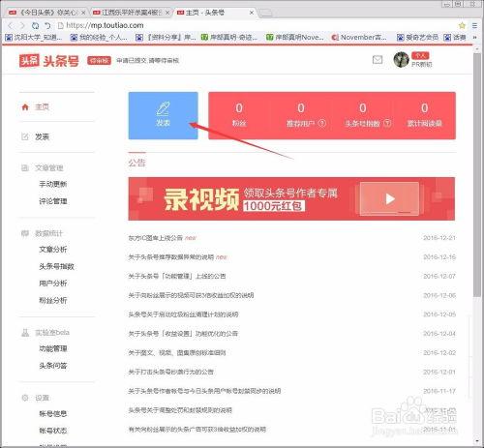This screenshot has width=484, height=448.
Task: Open the browser hamburger menu
Action: (x=474, y=25)
